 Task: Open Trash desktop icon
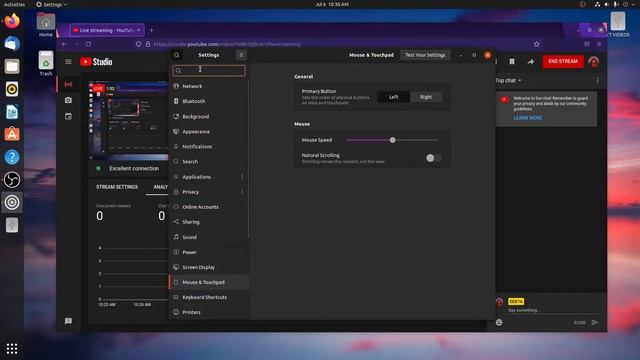click(x=46, y=63)
